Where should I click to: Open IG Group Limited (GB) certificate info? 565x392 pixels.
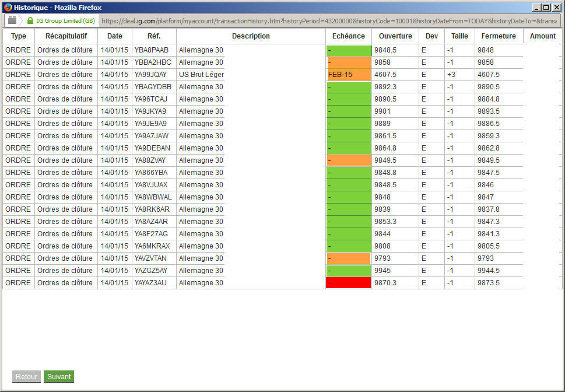tap(65, 21)
